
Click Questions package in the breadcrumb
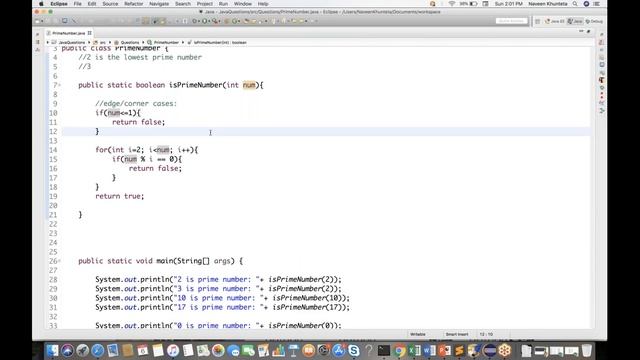tap(130, 42)
